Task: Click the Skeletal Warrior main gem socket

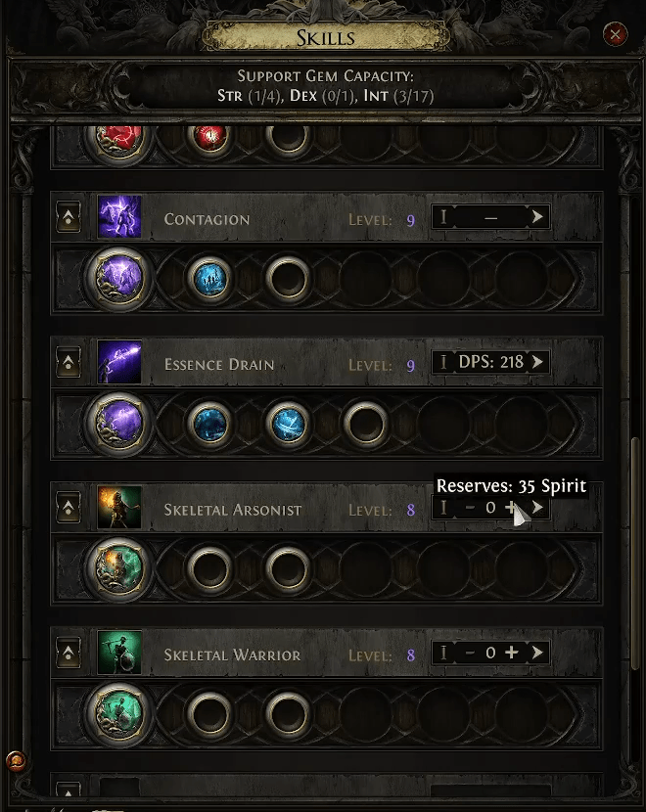Action: pyautogui.click(x=119, y=715)
